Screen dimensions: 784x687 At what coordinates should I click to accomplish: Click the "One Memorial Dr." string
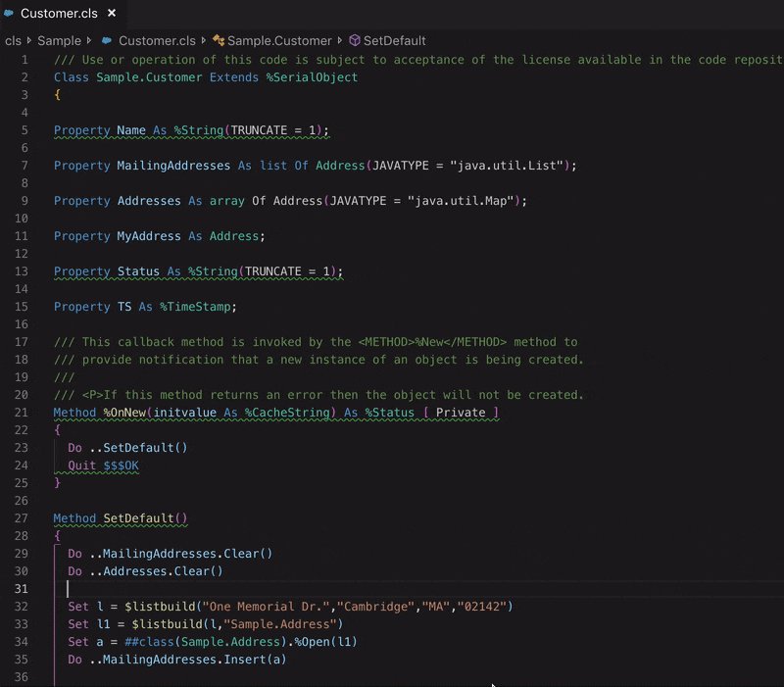(x=266, y=607)
